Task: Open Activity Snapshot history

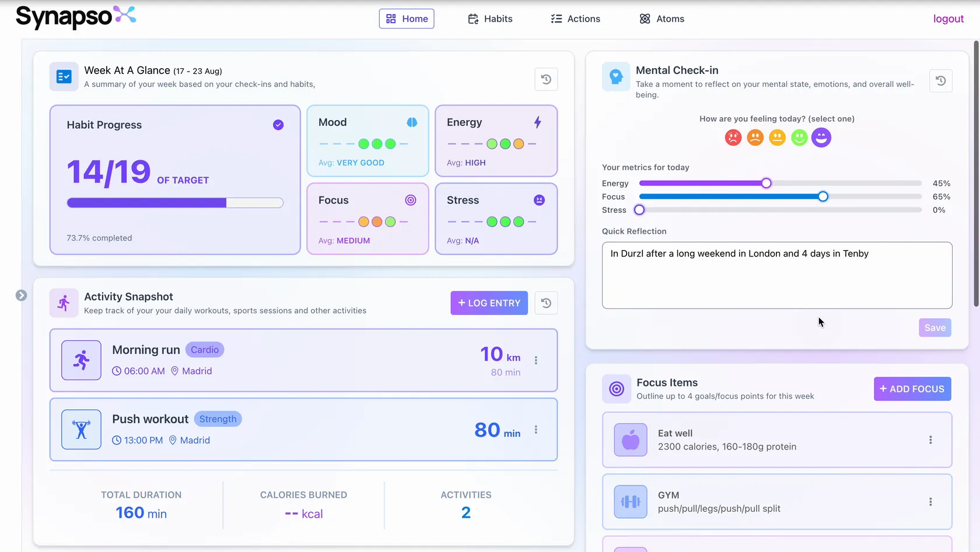Action: click(546, 303)
